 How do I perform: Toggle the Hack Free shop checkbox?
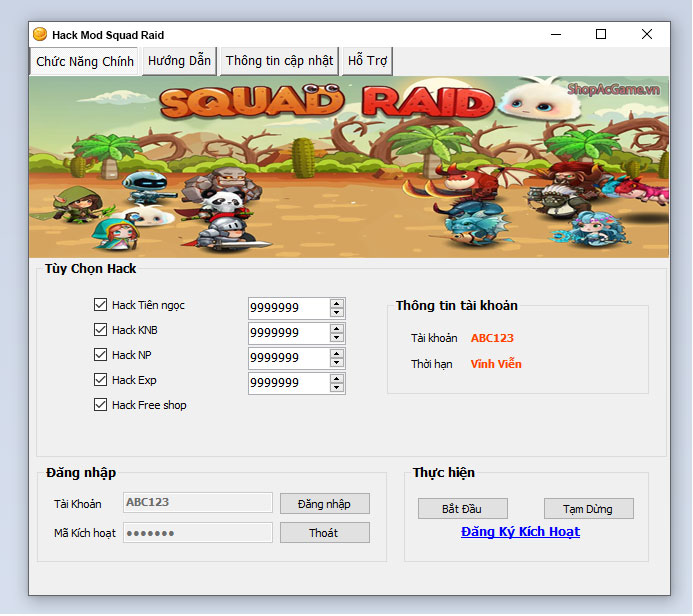(100, 405)
